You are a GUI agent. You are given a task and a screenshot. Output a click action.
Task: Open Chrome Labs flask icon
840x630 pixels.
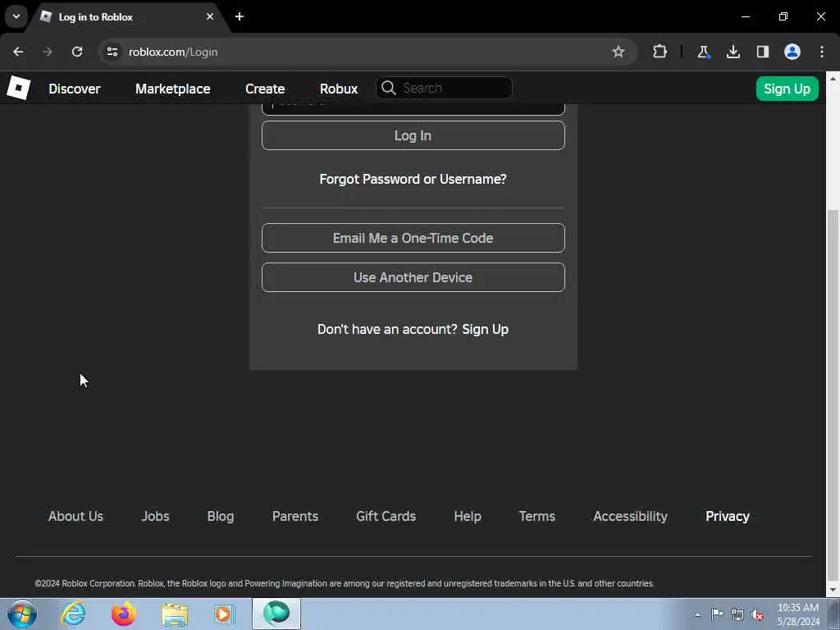click(x=703, y=52)
